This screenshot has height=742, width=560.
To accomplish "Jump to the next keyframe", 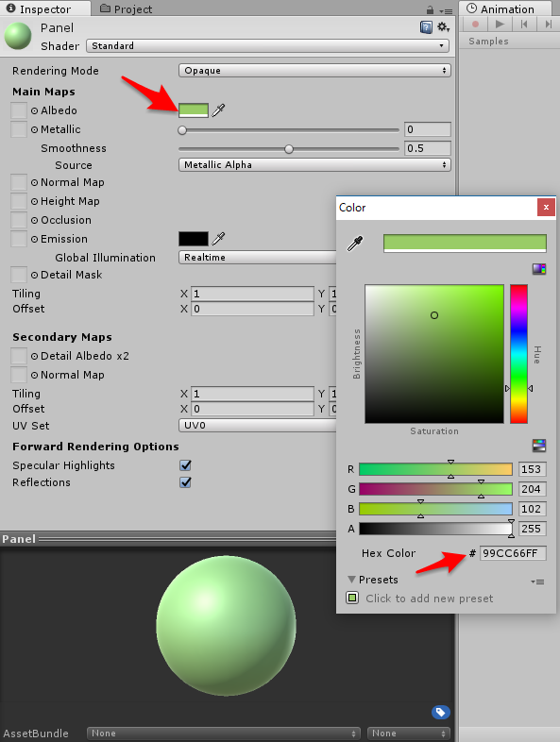I will 548,24.
